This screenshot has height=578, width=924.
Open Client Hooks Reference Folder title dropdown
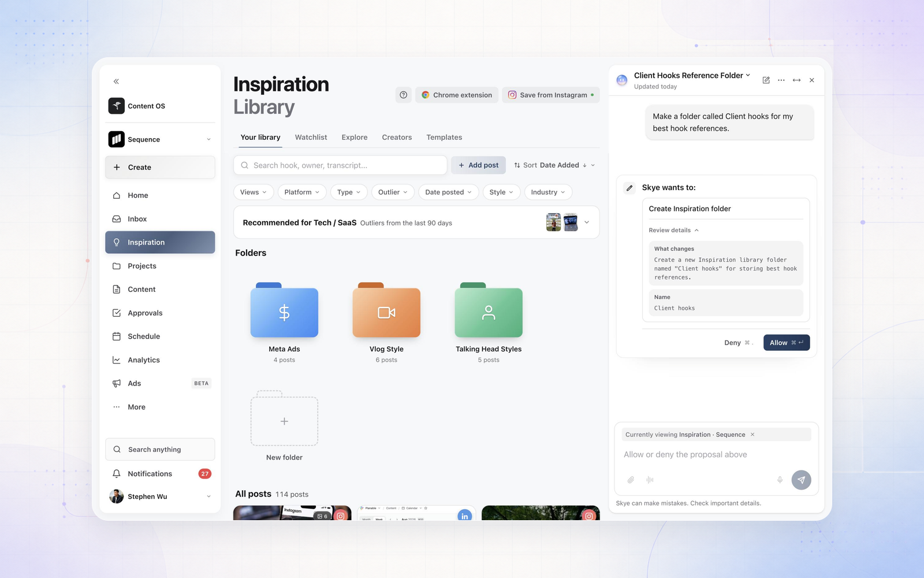coord(692,75)
